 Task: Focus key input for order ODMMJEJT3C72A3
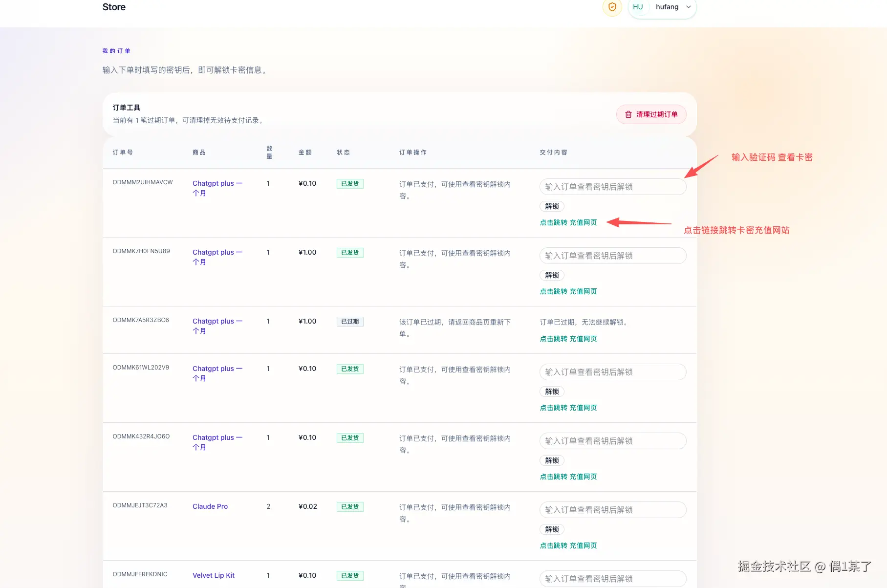click(x=613, y=510)
